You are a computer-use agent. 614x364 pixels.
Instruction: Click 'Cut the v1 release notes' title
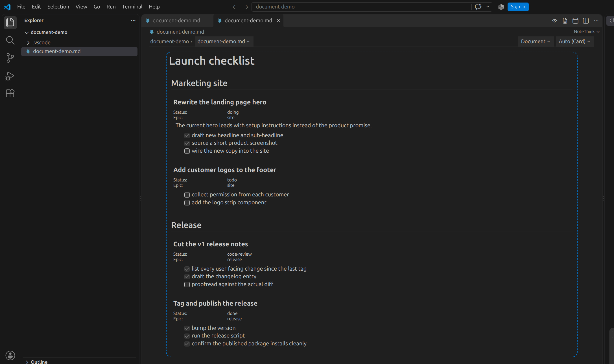point(211,244)
